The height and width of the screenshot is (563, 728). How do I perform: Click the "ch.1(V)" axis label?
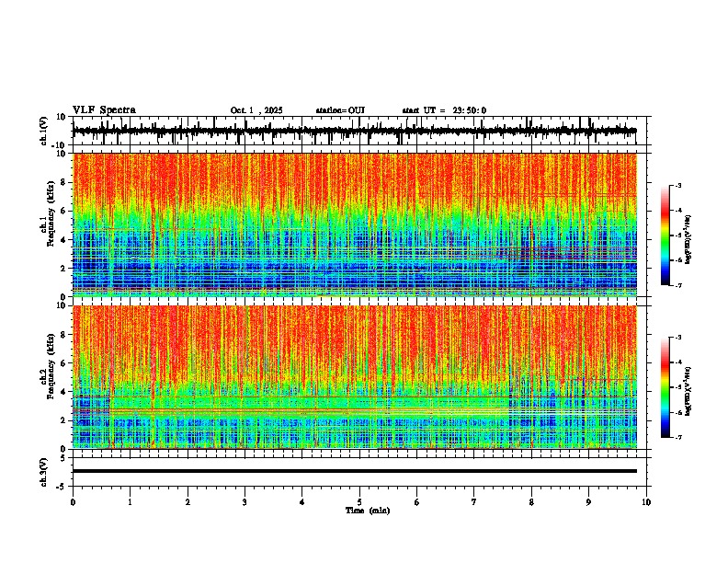point(43,131)
